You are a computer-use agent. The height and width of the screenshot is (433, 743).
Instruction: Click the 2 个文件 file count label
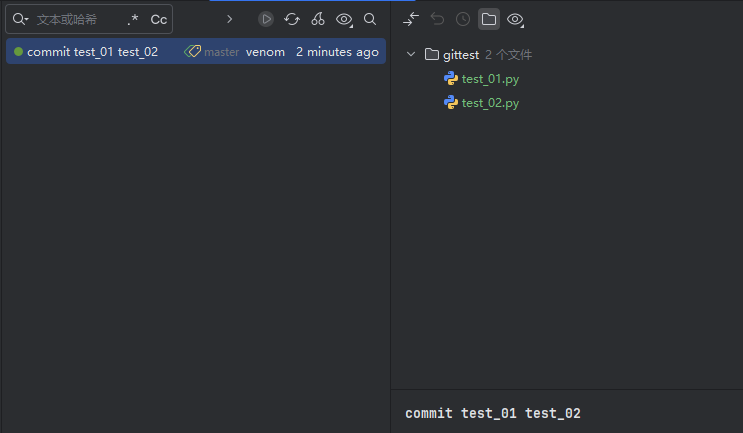click(508, 55)
